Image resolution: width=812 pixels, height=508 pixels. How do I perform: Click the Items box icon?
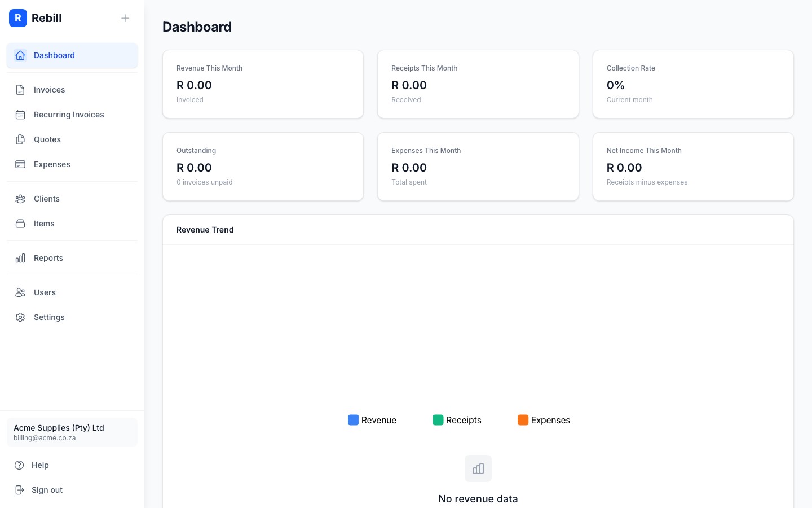pyautogui.click(x=20, y=224)
